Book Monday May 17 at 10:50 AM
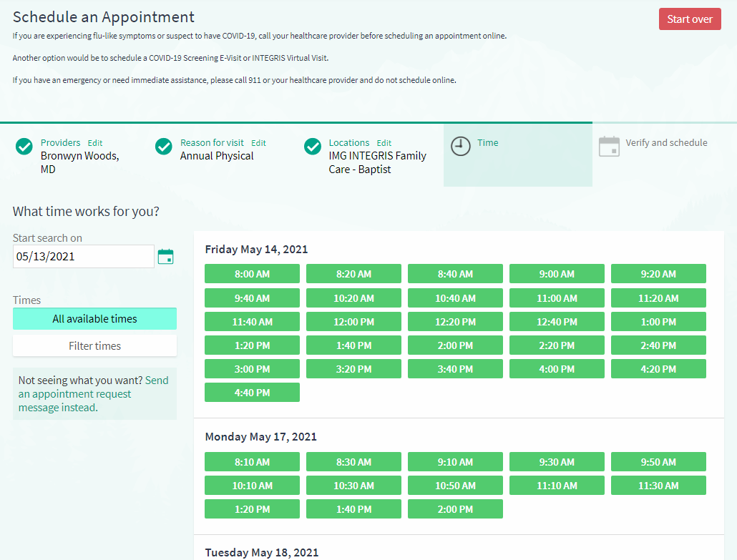The height and width of the screenshot is (560, 737). tap(455, 486)
